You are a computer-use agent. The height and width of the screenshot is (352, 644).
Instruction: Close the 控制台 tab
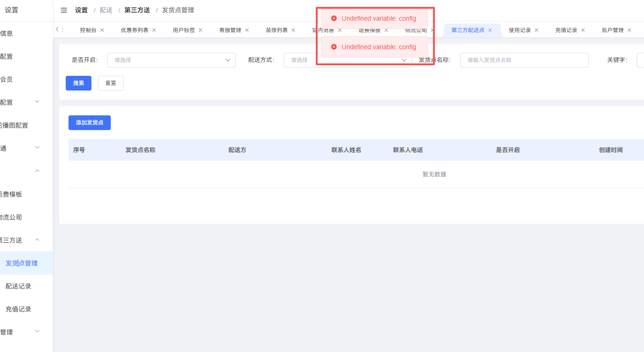pyautogui.click(x=102, y=30)
